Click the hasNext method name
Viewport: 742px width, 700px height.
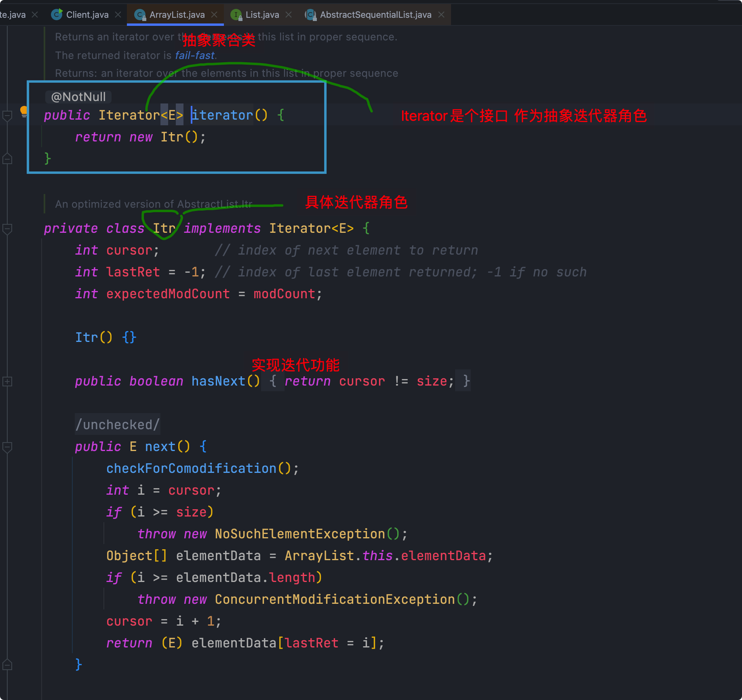click(218, 381)
